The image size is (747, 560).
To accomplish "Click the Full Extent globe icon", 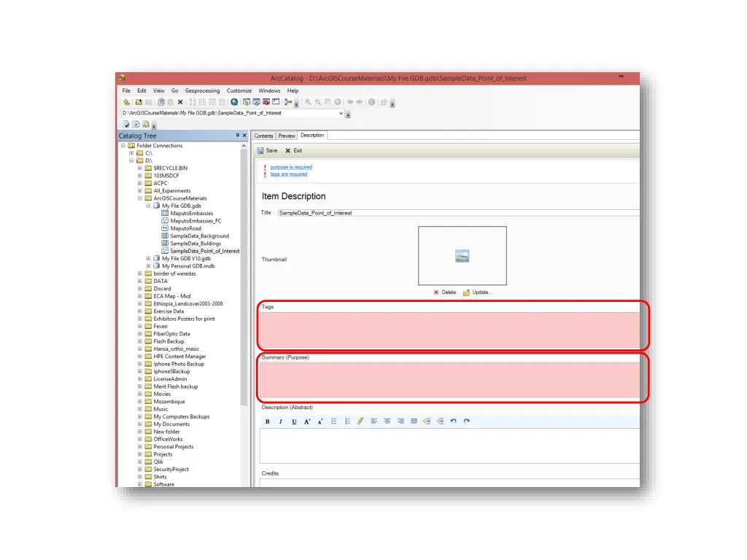I will point(337,102).
